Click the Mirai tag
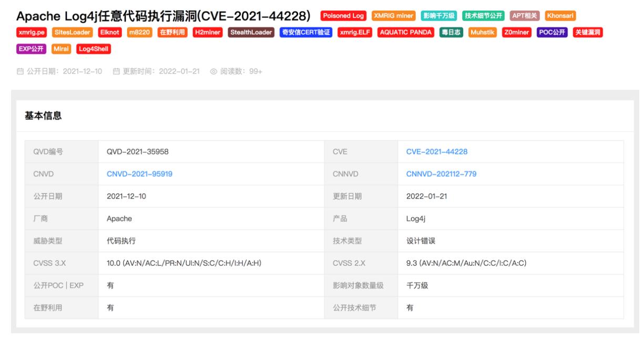Screen dimensions: 644x338 [62, 49]
